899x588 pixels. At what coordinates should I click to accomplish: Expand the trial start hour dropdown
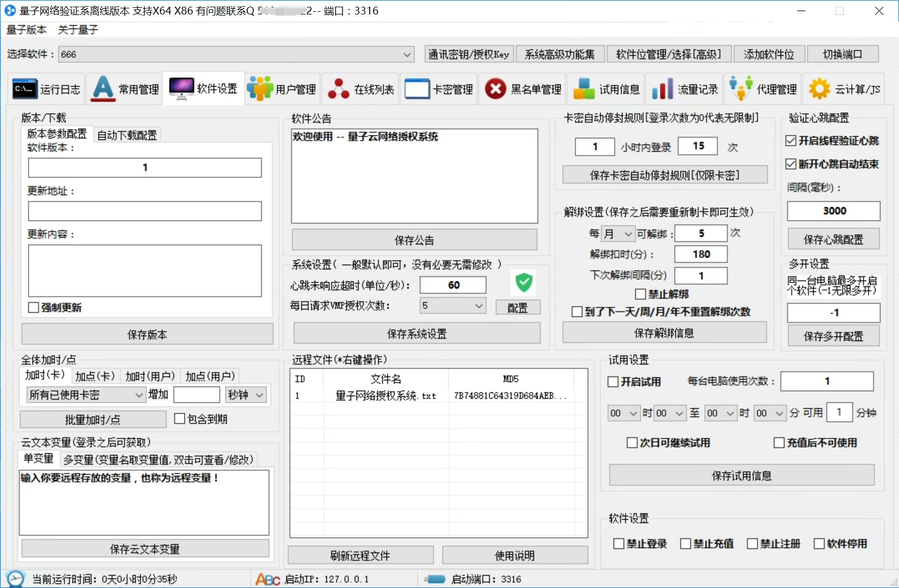(x=623, y=413)
